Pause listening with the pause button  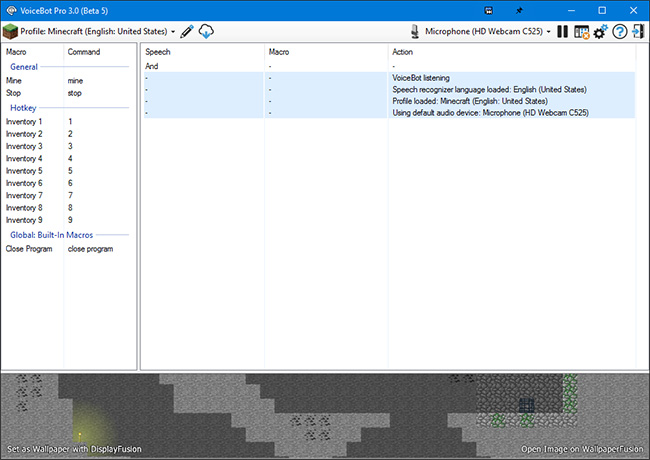[x=563, y=31]
